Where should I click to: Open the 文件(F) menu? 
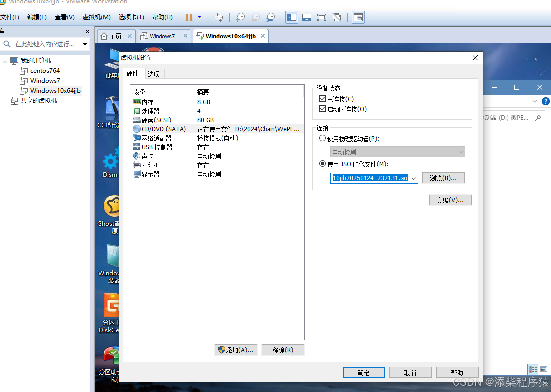pos(10,17)
